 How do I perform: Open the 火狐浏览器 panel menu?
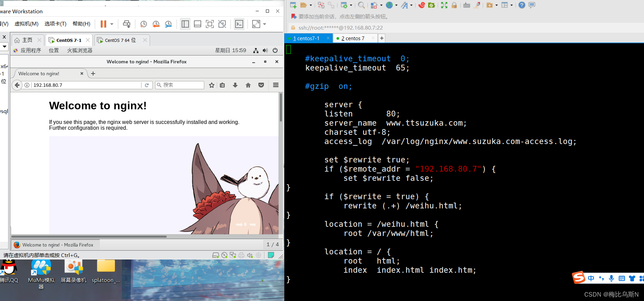click(80, 50)
